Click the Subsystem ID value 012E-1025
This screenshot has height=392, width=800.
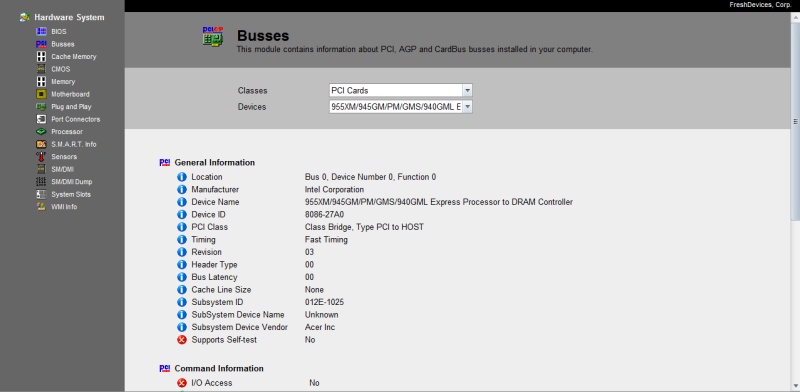pyautogui.click(x=324, y=302)
